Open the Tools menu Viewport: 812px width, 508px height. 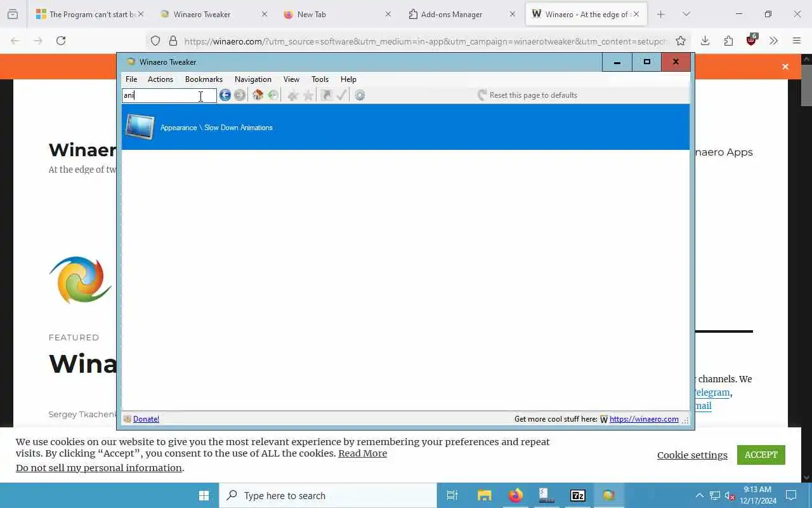[x=320, y=79]
